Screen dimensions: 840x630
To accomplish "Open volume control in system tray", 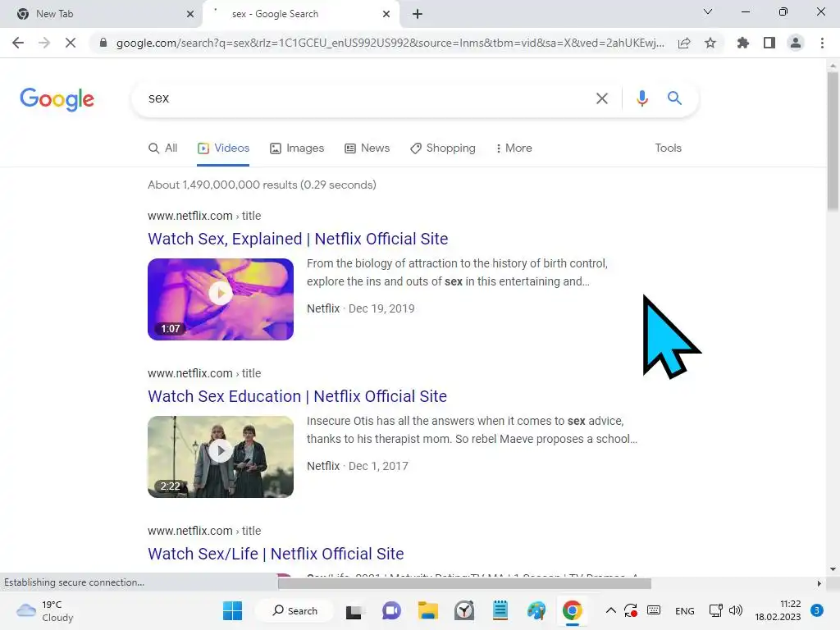I will (736, 610).
